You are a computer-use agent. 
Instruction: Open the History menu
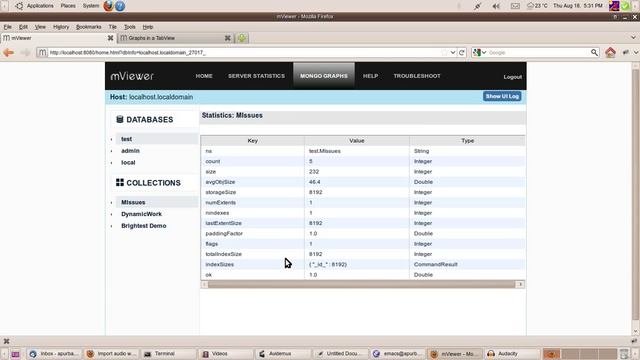click(x=61, y=27)
